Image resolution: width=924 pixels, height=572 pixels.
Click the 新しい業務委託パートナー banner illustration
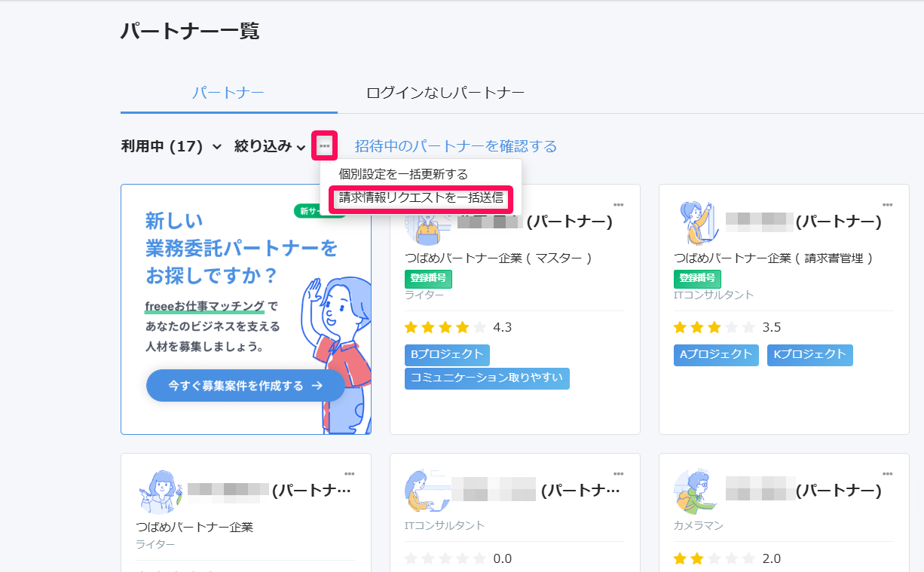pyautogui.click(x=336, y=354)
